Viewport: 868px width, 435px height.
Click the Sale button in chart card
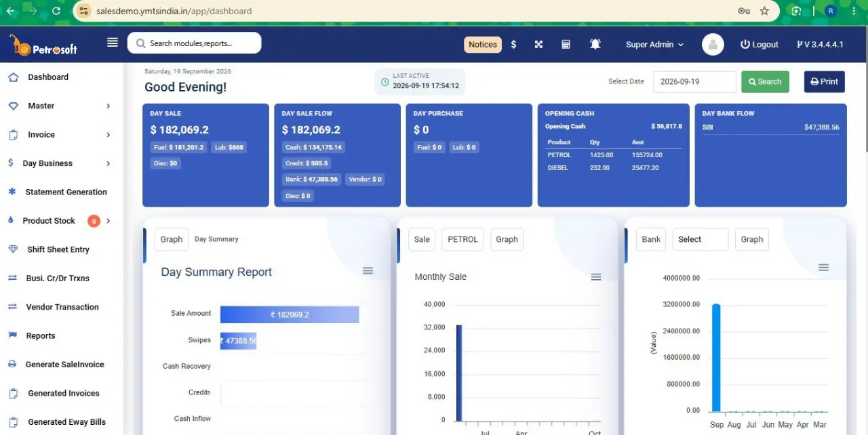pos(422,239)
